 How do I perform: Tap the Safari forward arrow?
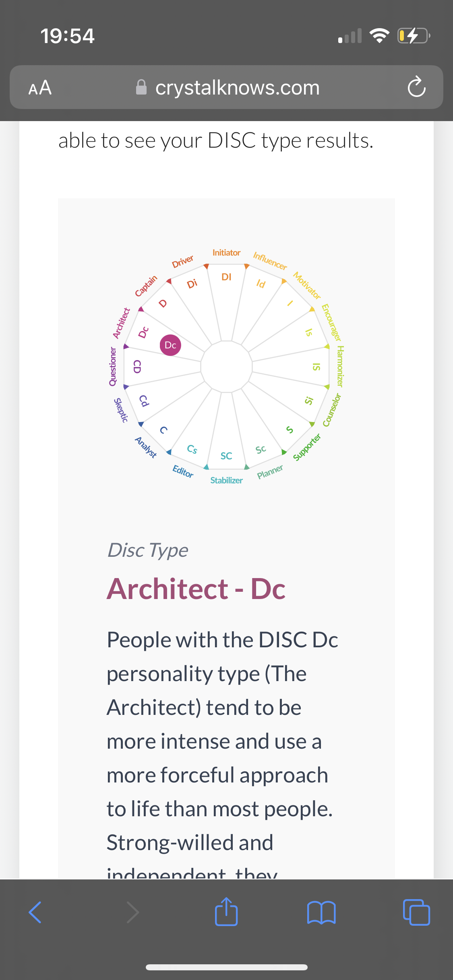click(x=132, y=912)
